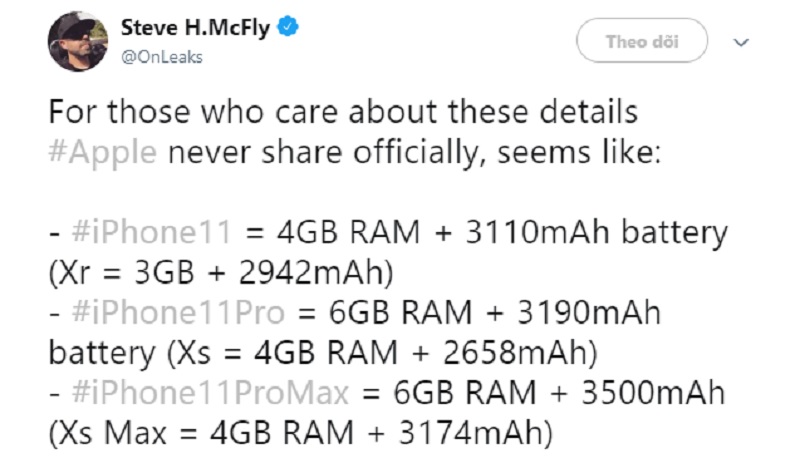Click the 'battery (Xs = 4GB RAM + 2658mAh)' line
This screenshot has height=463, width=800.
(323, 353)
